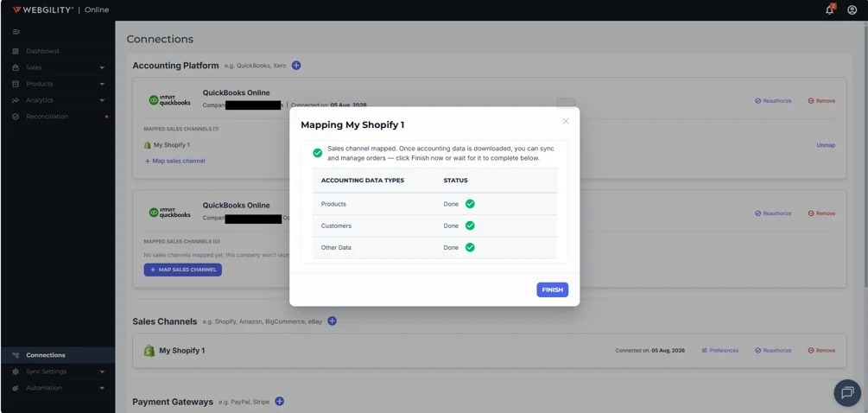Image resolution: width=868 pixels, height=413 pixels.
Task: Open the notifications bell
Action: point(829,10)
